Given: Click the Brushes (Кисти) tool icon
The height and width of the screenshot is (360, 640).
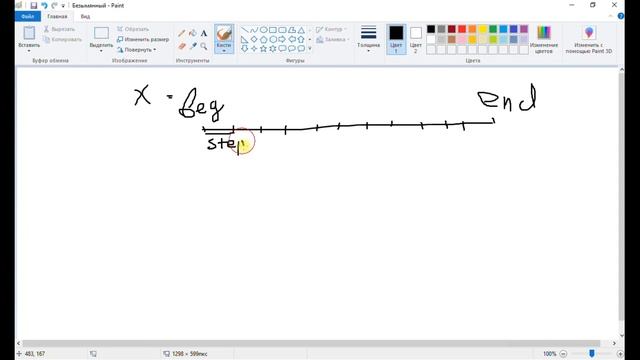Looking at the screenshot, I should click(224, 33).
